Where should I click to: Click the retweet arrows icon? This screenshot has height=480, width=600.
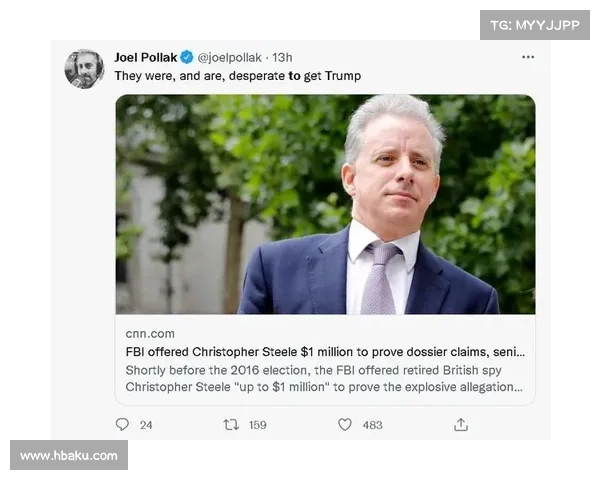coord(230,424)
